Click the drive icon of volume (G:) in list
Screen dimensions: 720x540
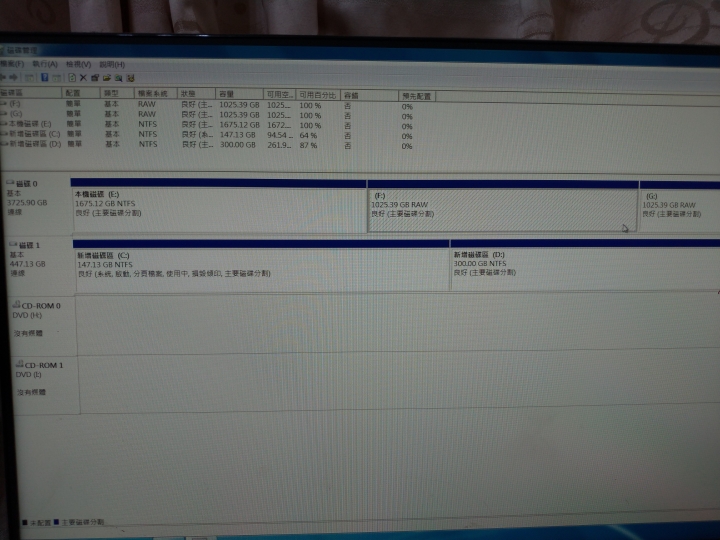tap(4, 113)
